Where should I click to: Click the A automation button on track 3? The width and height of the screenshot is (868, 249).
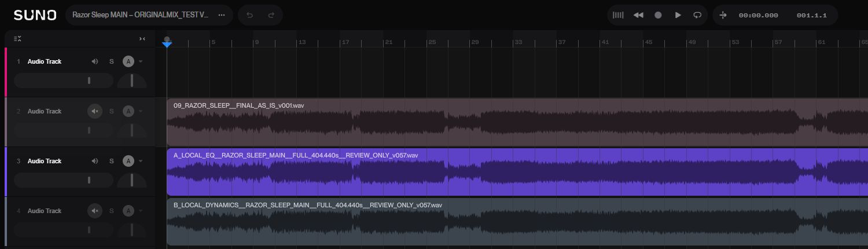[128, 161]
